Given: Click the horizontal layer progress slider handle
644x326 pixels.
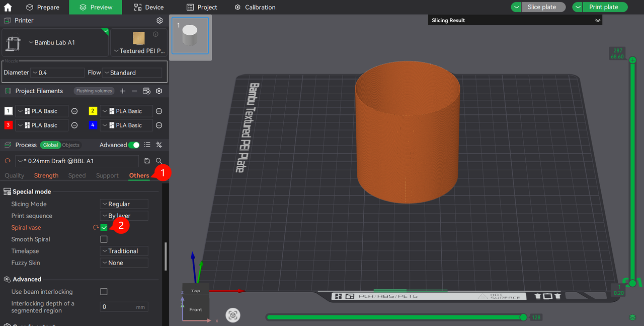Looking at the screenshot, I should coord(523,317).
